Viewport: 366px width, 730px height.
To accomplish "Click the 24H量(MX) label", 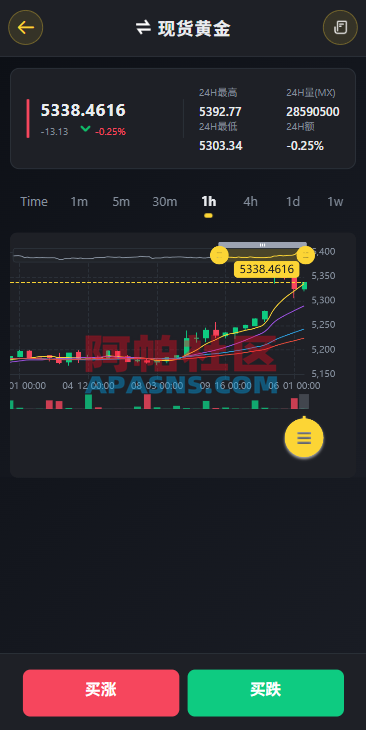I will 311,93.
